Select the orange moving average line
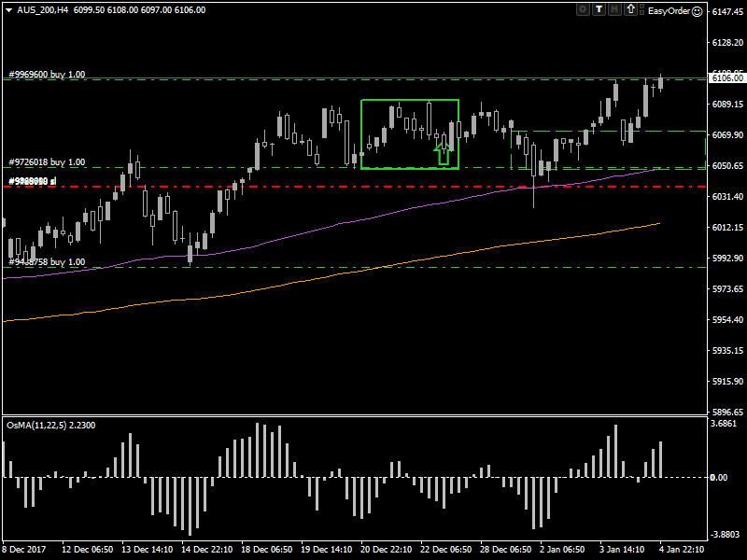Viewport: 747px width, 560px height. 333,277
